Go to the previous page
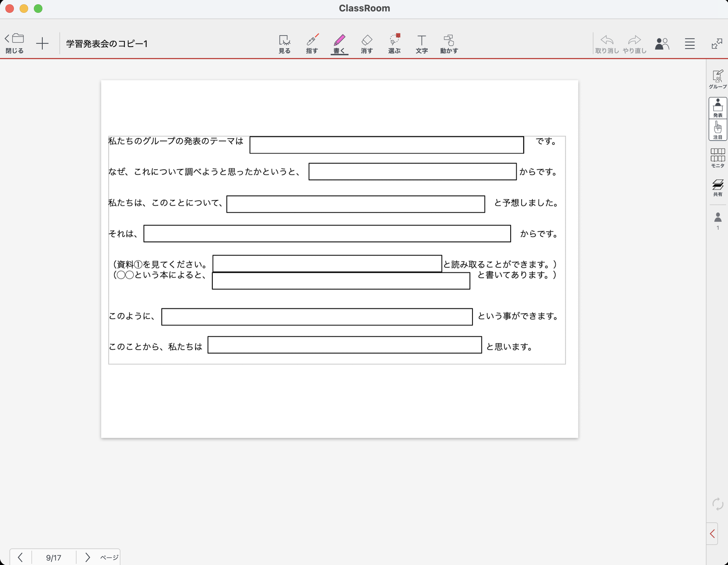The width and height of the screenshot is (728, 565). [x=20, y=557]
